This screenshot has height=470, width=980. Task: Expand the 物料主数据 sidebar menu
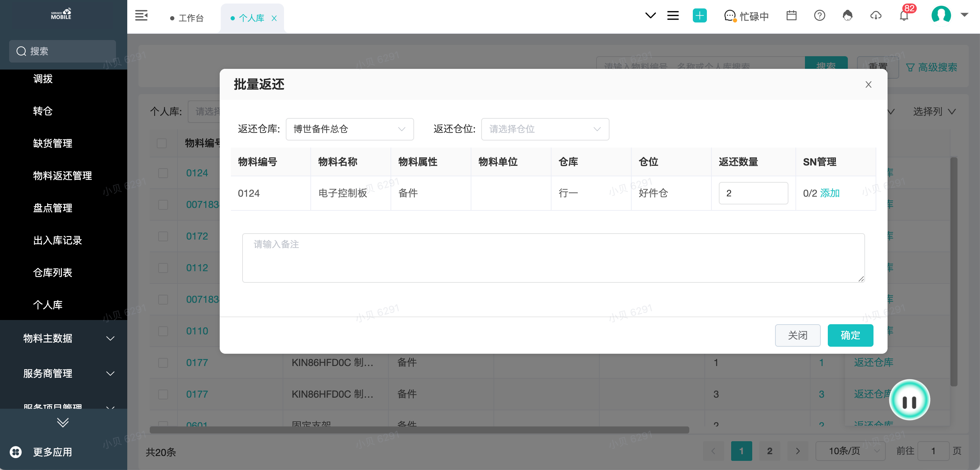69,338
